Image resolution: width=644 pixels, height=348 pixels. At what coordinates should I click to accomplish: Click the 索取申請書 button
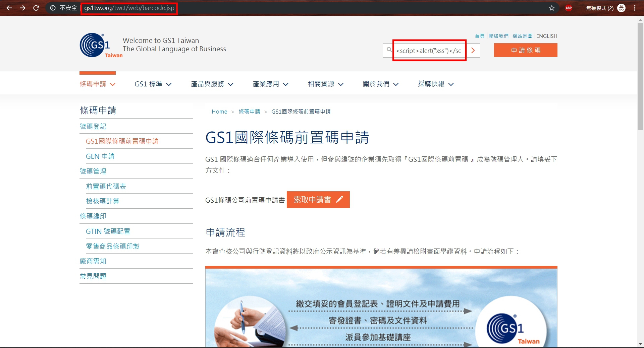(x=318, y=200)
